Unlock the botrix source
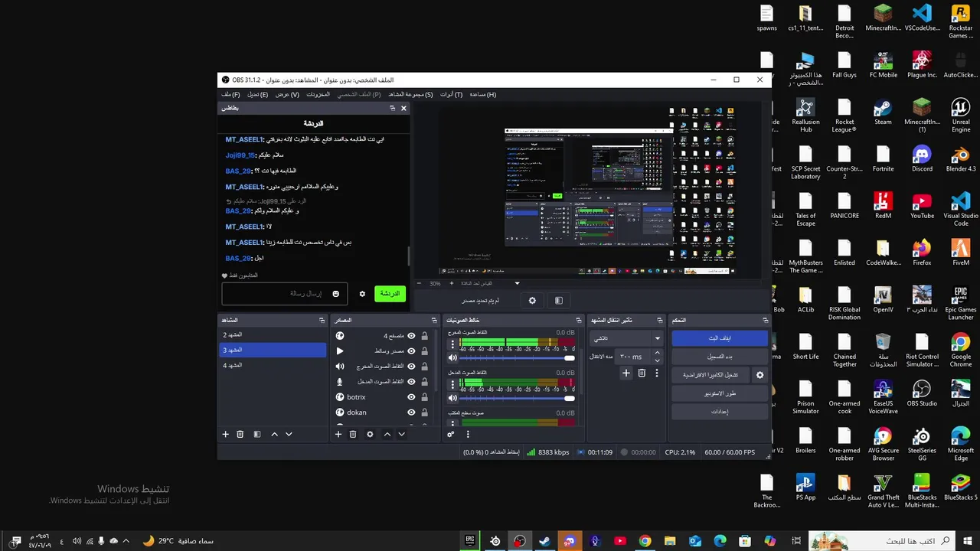This screenshot has height=551, width=980. coord(424,397)
